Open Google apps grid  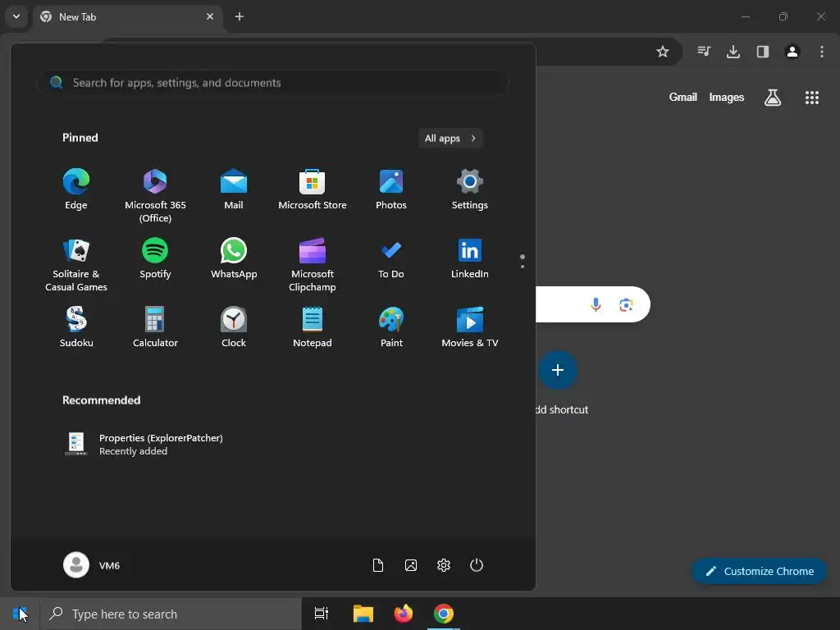811,98
